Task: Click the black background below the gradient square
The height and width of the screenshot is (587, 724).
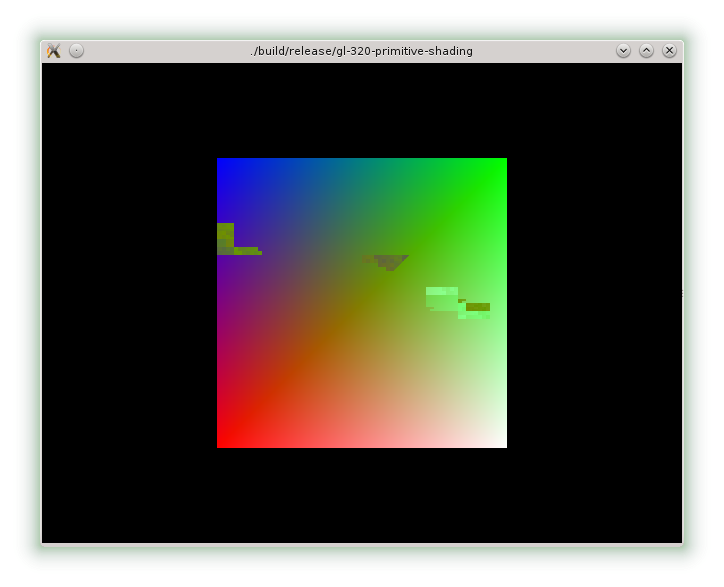Action: click(x=362, y=495)
